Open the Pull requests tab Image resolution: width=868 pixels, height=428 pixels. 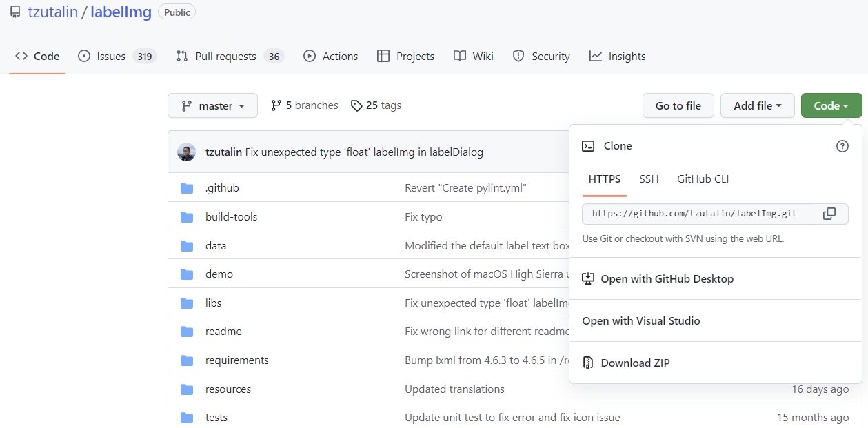(x=230, y=57)
